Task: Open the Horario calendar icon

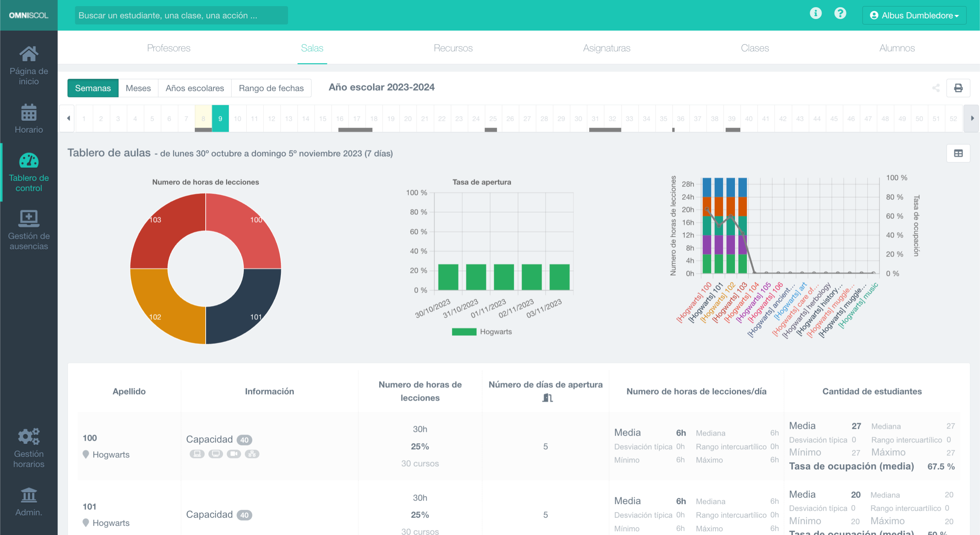Action: tap(29, 113)
